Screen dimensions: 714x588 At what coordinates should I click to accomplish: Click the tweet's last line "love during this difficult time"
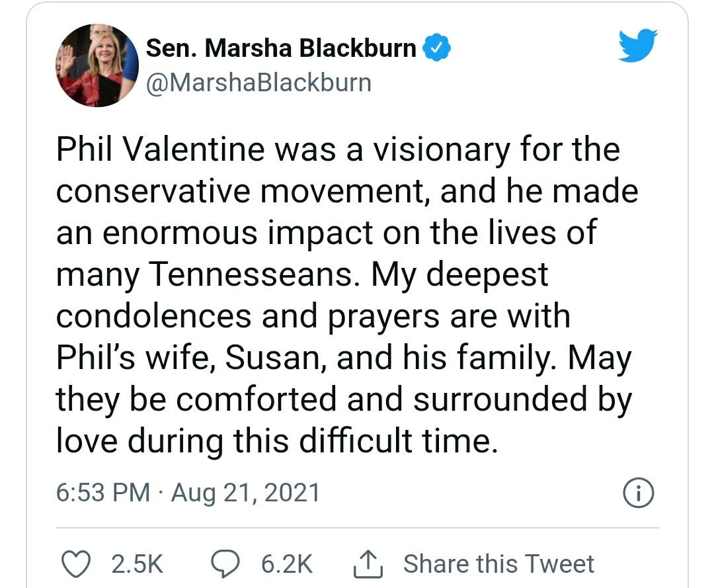point(274,441)
